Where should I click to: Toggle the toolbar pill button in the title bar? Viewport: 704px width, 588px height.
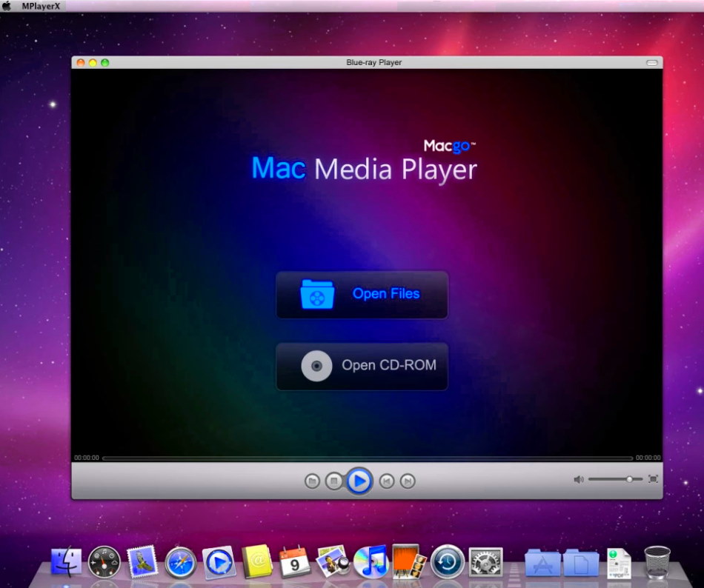coord(652,62)
